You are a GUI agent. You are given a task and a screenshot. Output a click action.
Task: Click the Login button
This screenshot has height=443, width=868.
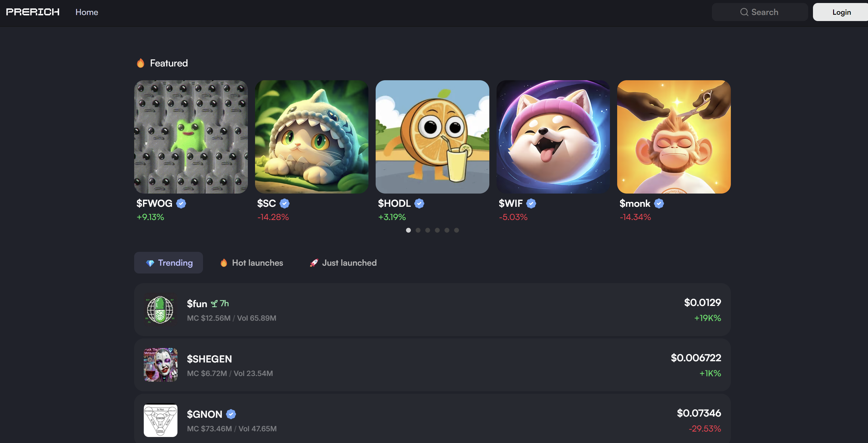coord(840,12)
